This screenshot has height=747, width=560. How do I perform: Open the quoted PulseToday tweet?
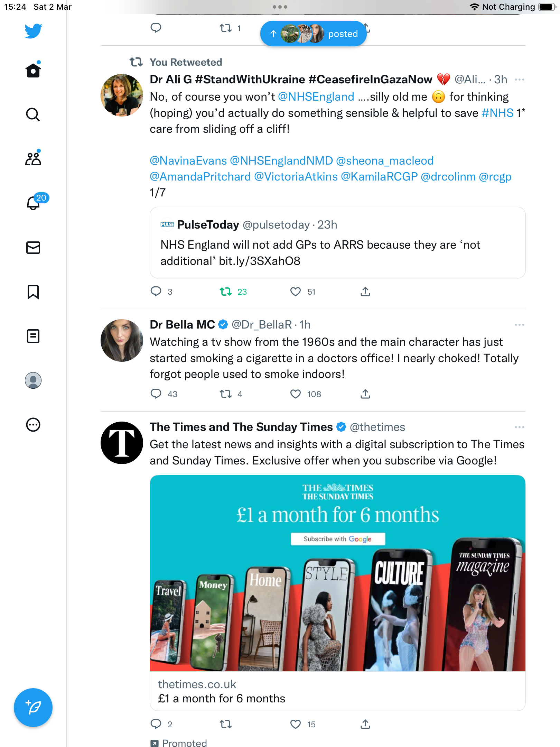[337, 242]
